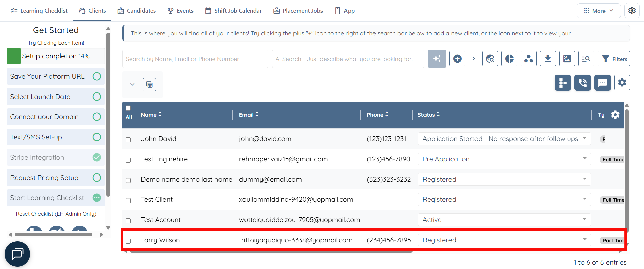Switch to the Events tab

pos(180,11)
